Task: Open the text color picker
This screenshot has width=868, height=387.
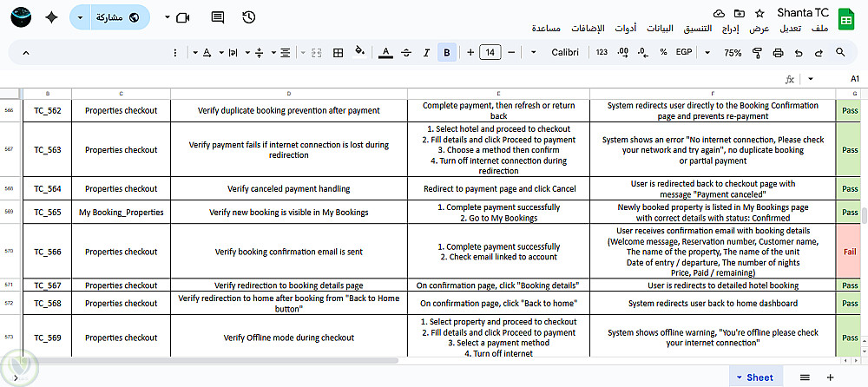Action: pos(386,53)
